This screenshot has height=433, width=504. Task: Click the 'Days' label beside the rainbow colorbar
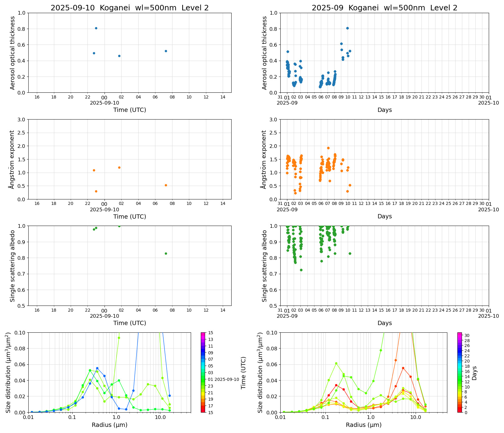point(474,373)
